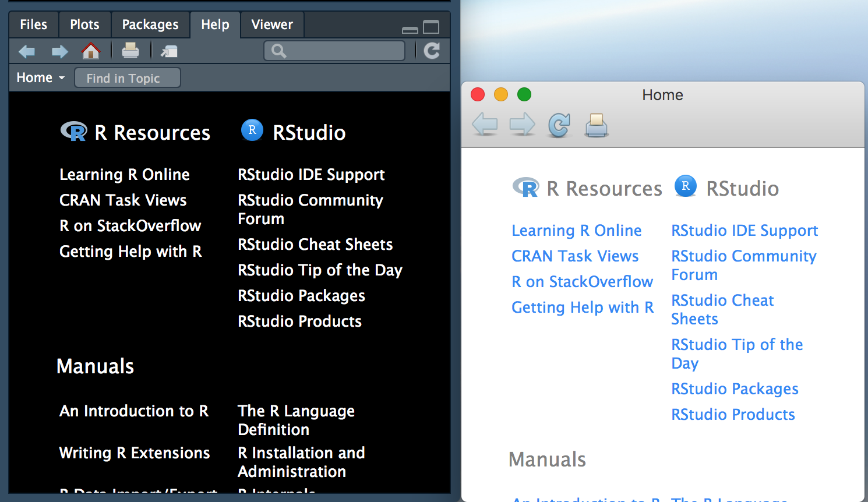Viewport: 868px width, 502px height.
Task: Close the Home window with red button
Action: click(478, 94)
